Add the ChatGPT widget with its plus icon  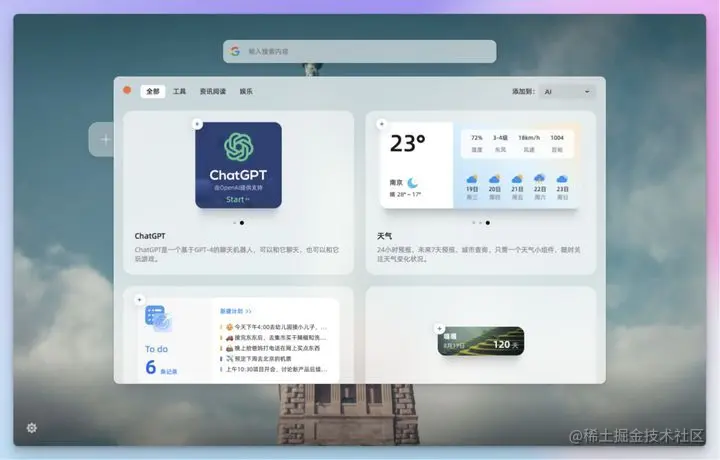point(197,124)
